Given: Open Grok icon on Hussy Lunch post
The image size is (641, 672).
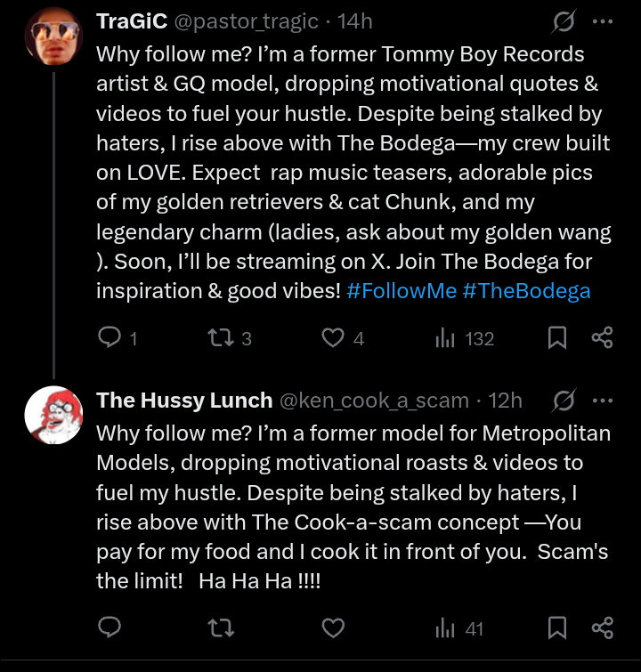Looking at the screenshot, I should pos(563,401).
